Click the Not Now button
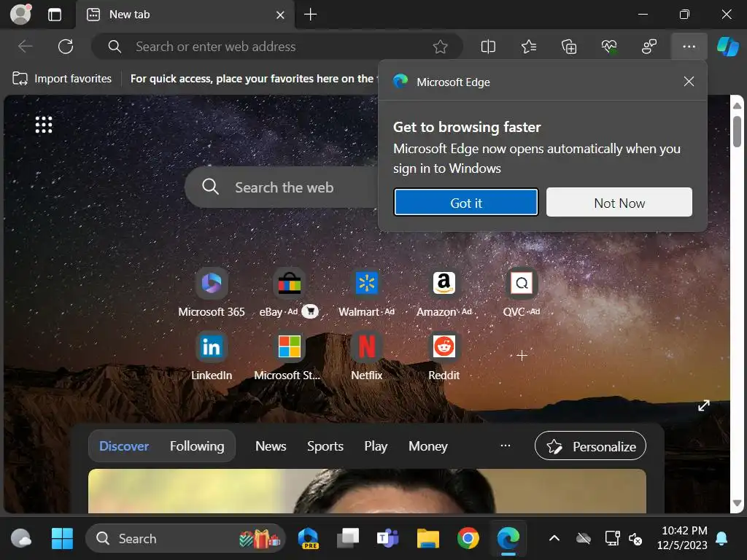747x560 pixels. [619, 203]
